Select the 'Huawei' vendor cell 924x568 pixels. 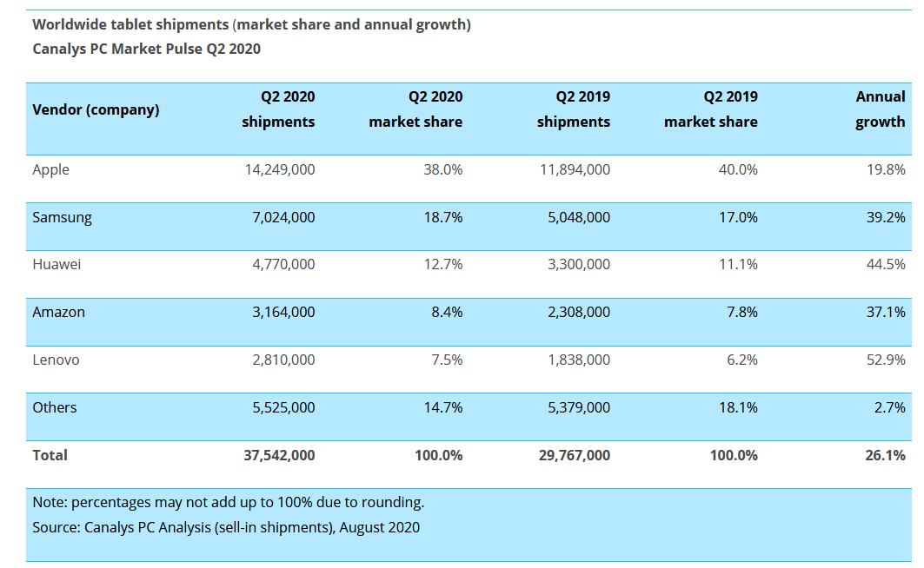coord(57,264)
